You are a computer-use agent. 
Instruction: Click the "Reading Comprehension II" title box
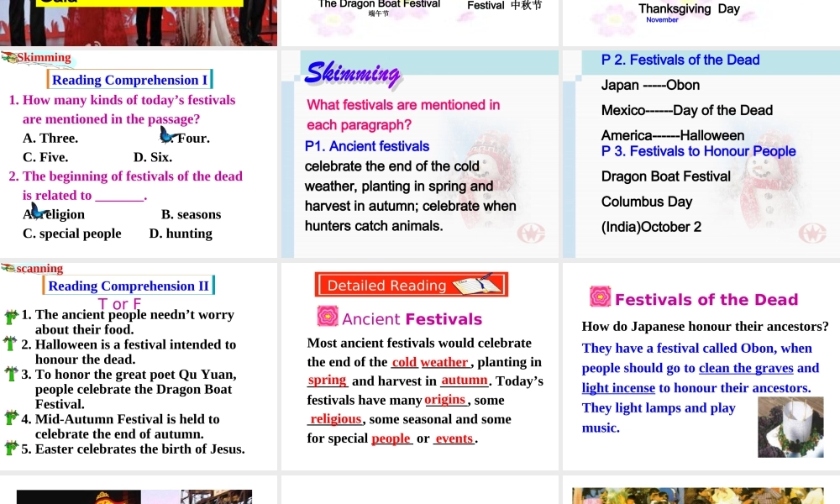(x=129, y=285)
